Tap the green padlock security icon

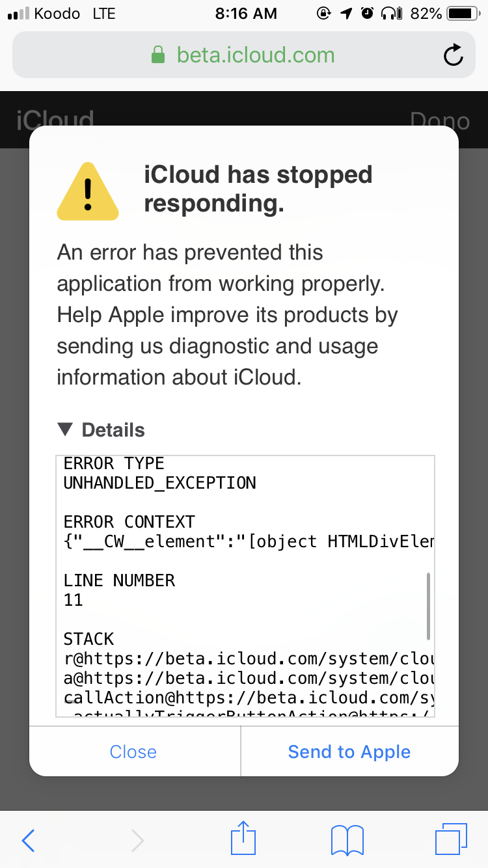pos(158,55)
